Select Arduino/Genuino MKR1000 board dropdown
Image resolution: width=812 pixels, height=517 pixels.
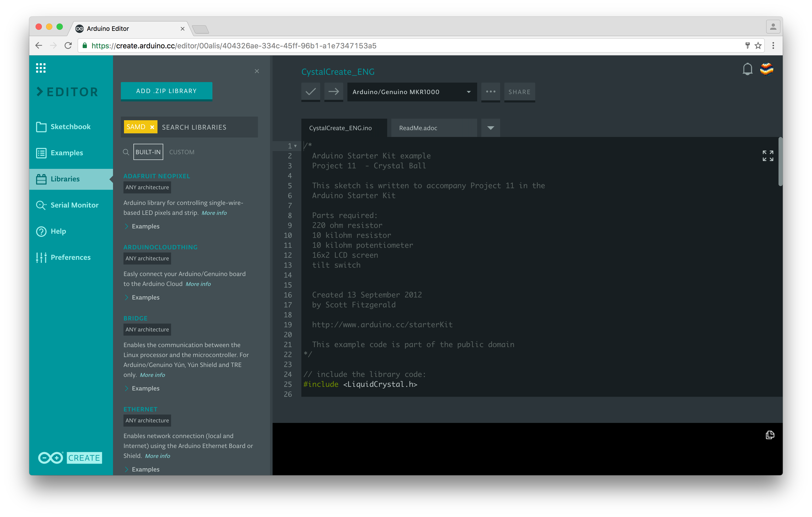pyautogui.click(x=411, y=91)
